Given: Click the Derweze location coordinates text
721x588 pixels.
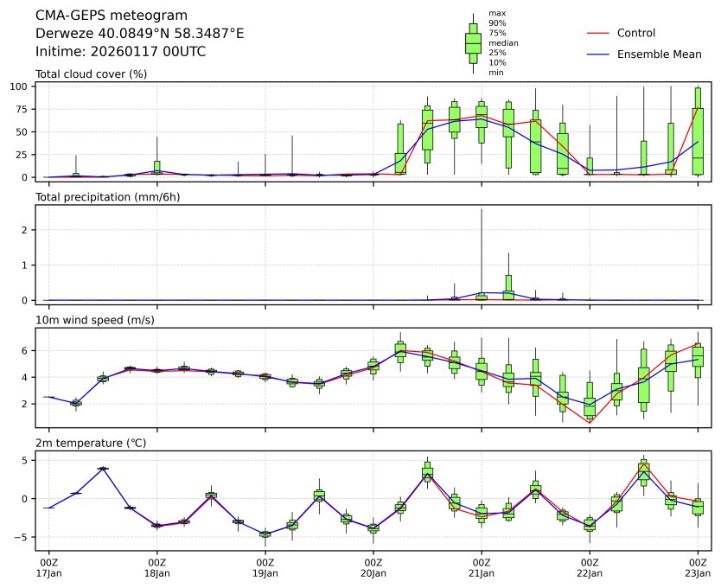Looking at the screenshot, I should click(139, 34).
